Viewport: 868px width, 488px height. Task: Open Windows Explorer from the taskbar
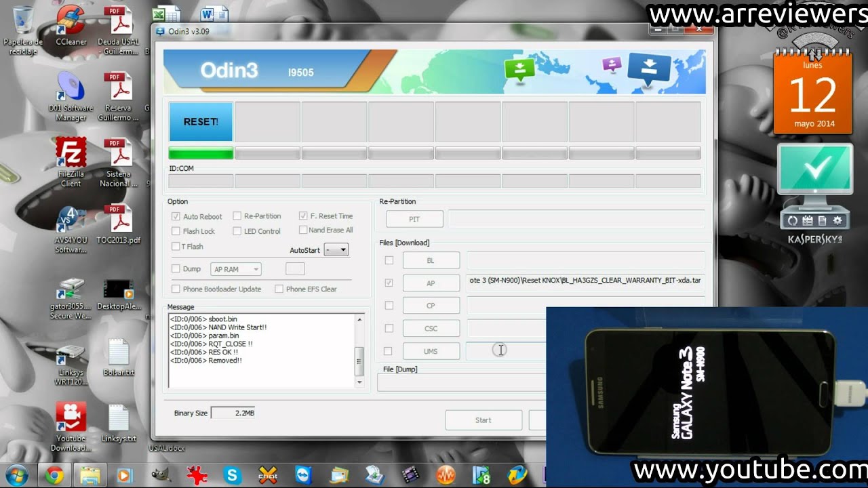(x=90, y=475)
